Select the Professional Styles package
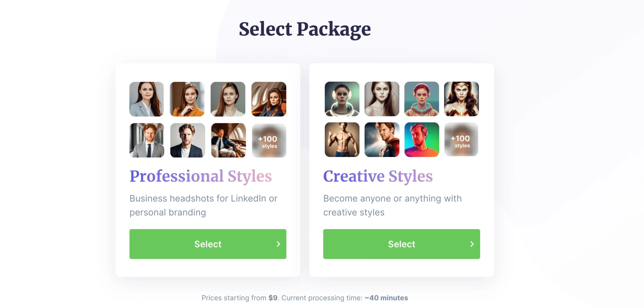This screenshot has width=644, height=308. (x=207, y=244)
